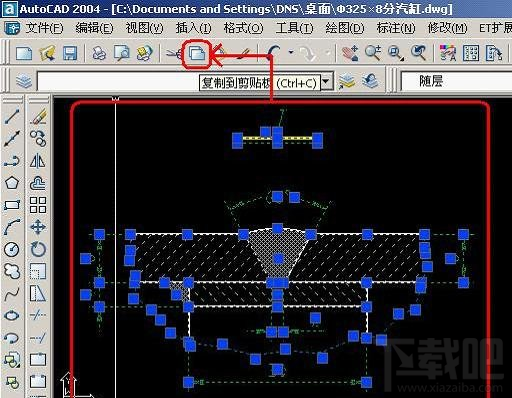Open the 修改(M) menu
The image size is (512, 398).
(x=447, y=28)
